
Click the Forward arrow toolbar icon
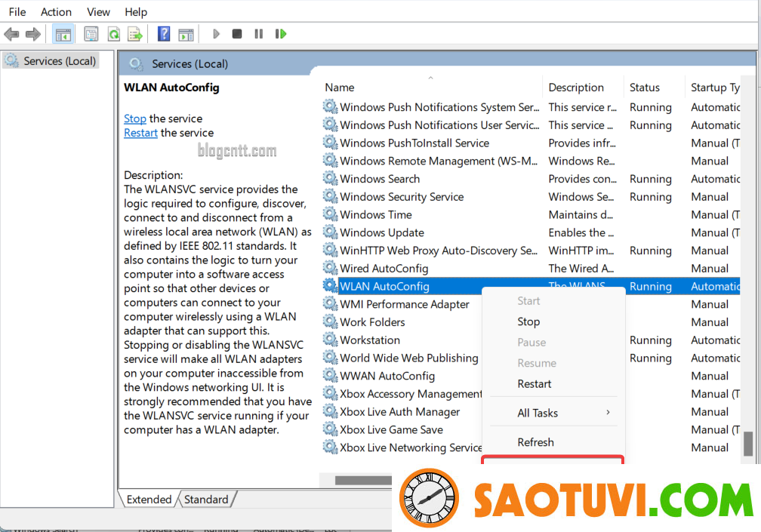[33, 34]
